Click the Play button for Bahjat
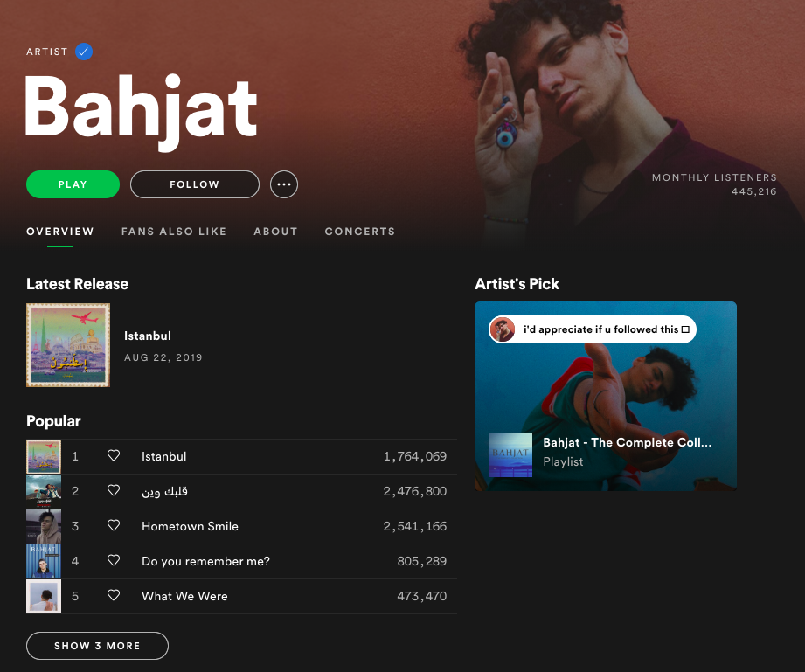The width and height of the screenshot is (805, 672). tap(73, 184)
